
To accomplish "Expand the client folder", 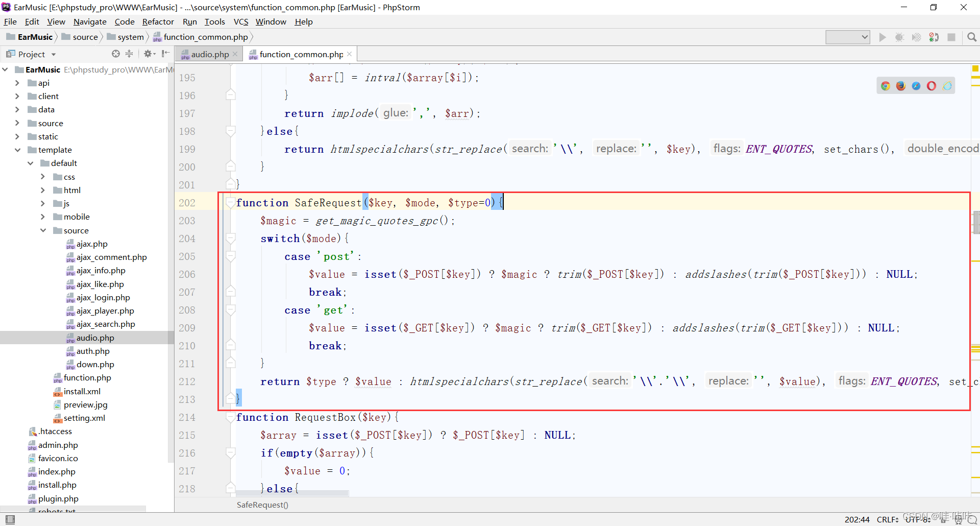I will coord(17,96).
